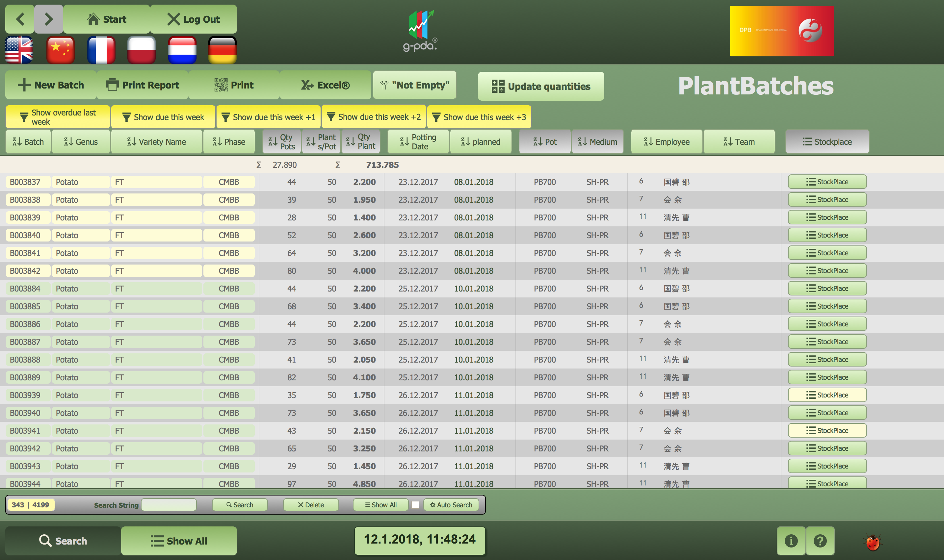Click Update quantities button
Image resolution: width=944 pixels, height=560 pixels.
pos(540,87)
